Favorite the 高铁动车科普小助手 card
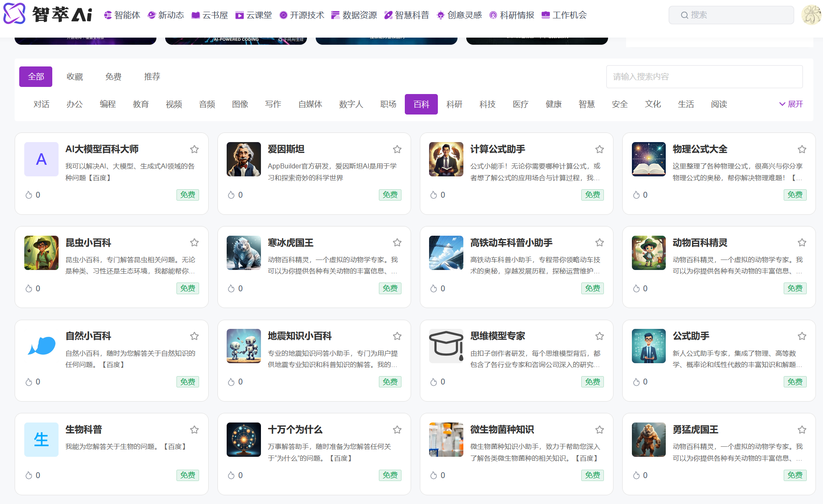This screenshot has width=823, height=504. click(x=600, y=242)
